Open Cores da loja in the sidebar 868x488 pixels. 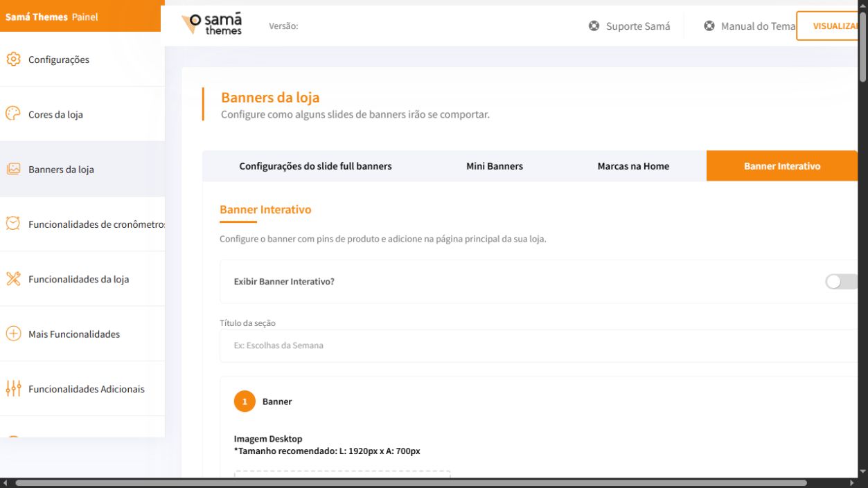[x=82, y=114]
